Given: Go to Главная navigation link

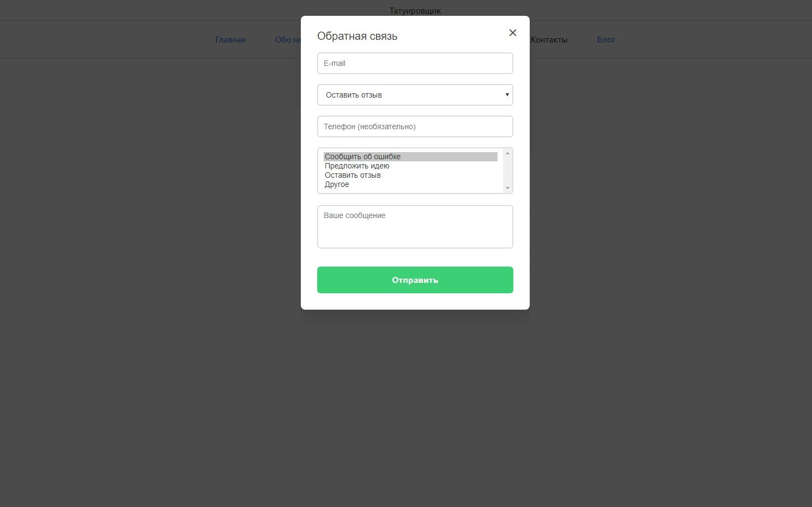Looking at the screenshot, I should point(230,40).
